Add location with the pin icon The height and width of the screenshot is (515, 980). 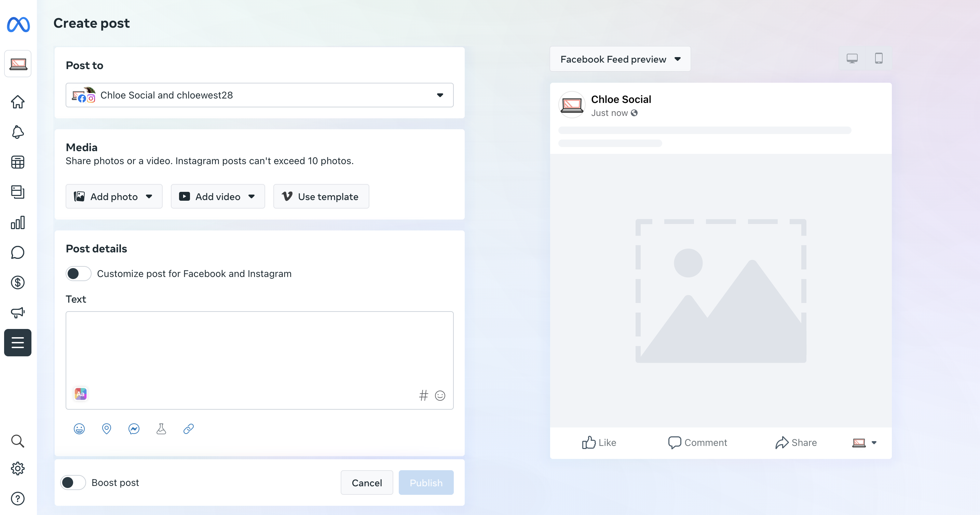pos(107,429)
